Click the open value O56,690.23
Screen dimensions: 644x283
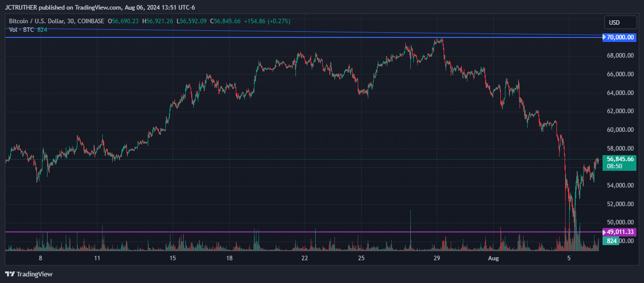click(x=124, y=21)
